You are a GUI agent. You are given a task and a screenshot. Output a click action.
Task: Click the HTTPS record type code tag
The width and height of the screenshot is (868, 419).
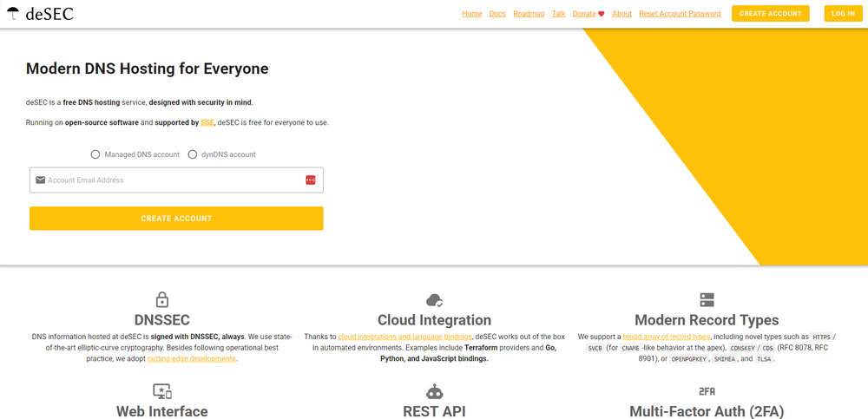[821, 337]
